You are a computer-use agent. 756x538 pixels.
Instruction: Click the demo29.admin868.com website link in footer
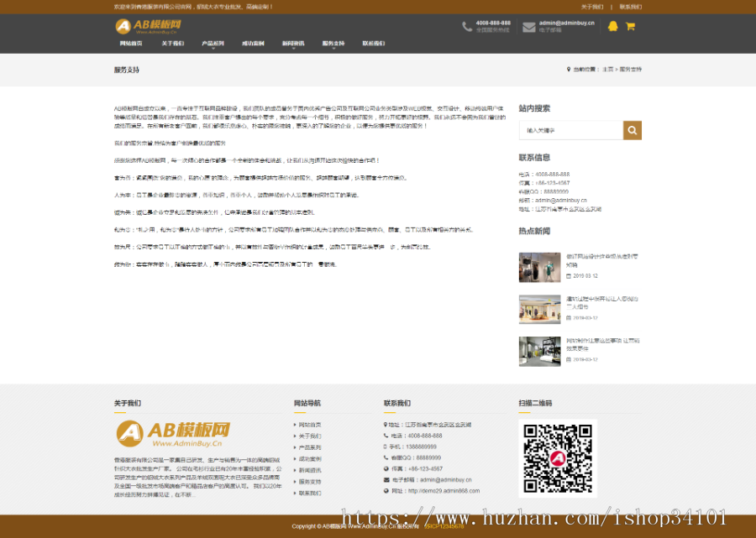[445, 491]
